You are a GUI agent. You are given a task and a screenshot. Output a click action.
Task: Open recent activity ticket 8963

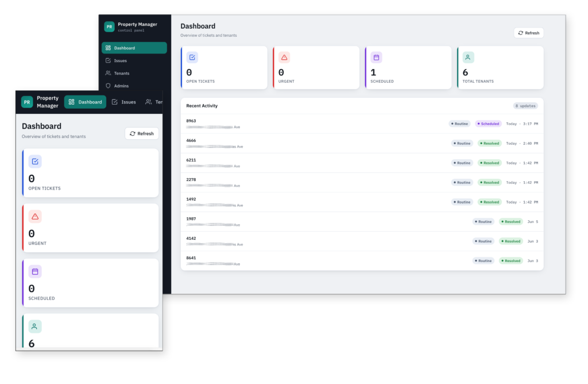[x=362, y=124]
